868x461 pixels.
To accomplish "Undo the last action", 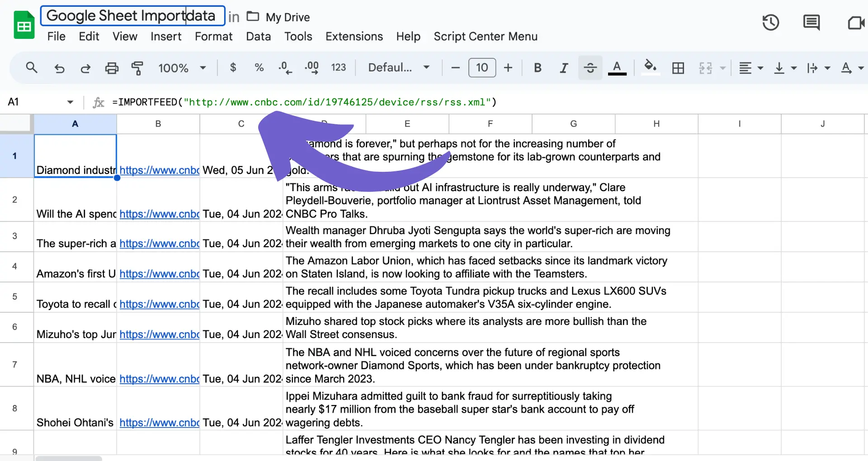I will (59, 68).
